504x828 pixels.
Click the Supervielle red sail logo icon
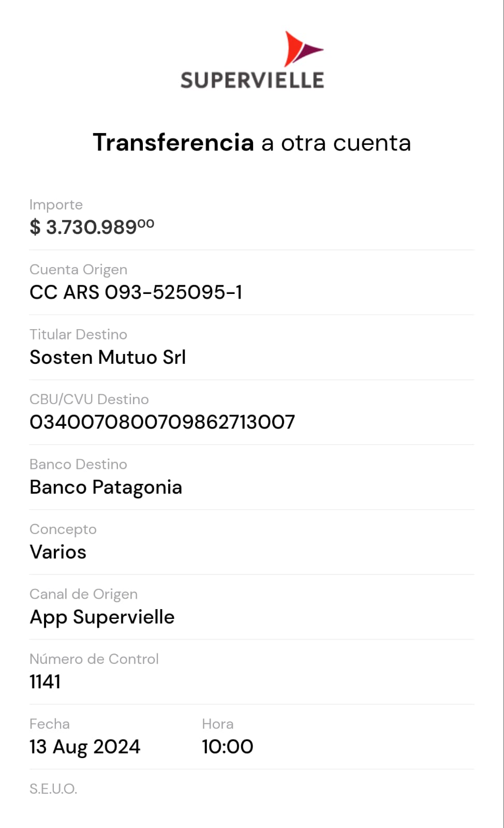click(301, 49)
